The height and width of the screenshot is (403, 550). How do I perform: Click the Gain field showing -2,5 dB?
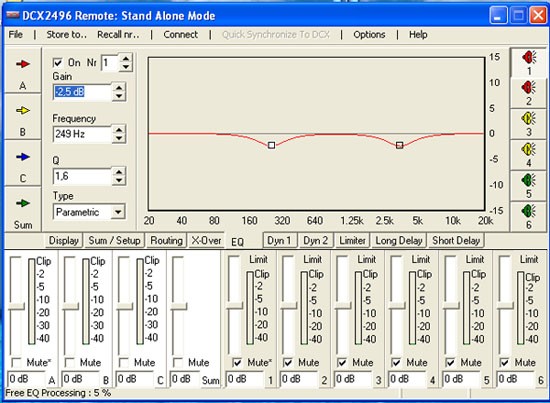82,92
